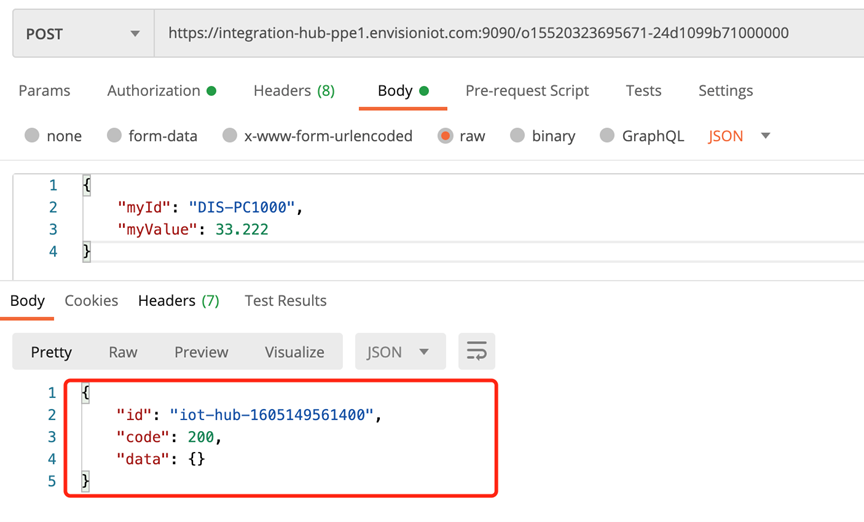Open the request Headers (8) tab
864x522 pixels.
[x=294, y=91]
